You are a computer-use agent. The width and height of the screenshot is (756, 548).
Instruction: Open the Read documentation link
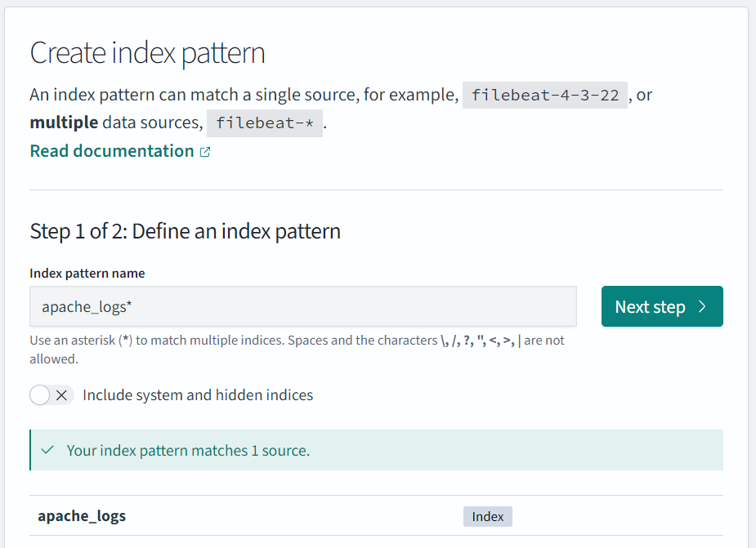[x=111, y=150]
